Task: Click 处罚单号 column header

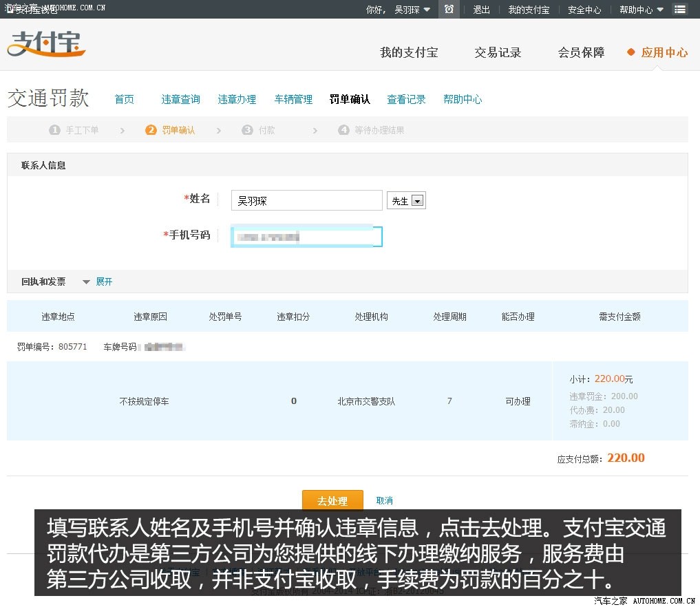Action: pyautogui.click(x=226, y=317)
